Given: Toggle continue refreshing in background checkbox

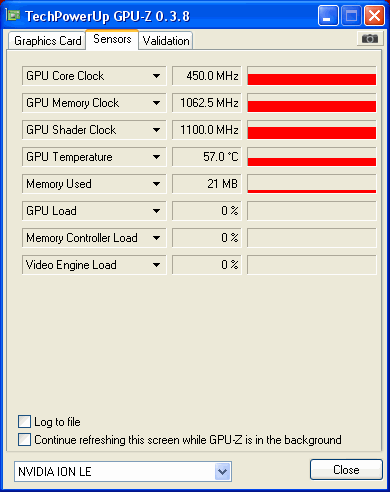Looking at the screenshot, I should (x=24, y=439).
